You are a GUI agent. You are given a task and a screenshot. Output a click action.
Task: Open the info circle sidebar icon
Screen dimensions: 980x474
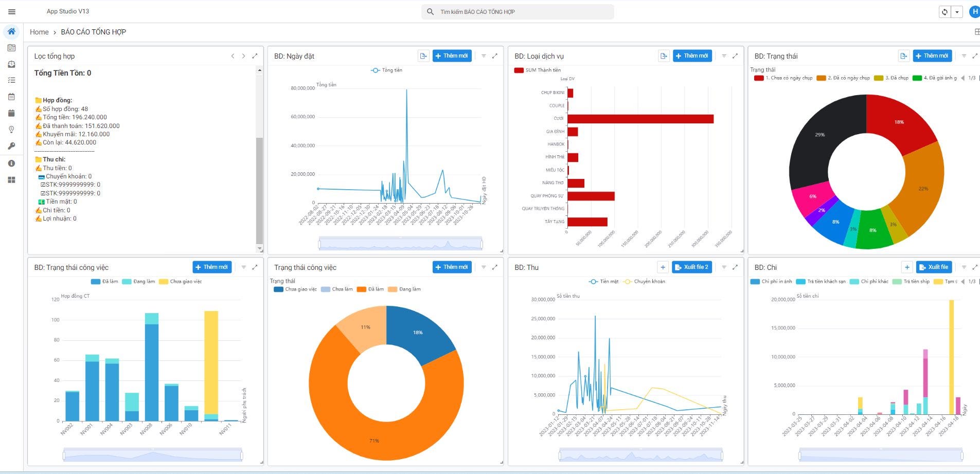tap(11, 163)
